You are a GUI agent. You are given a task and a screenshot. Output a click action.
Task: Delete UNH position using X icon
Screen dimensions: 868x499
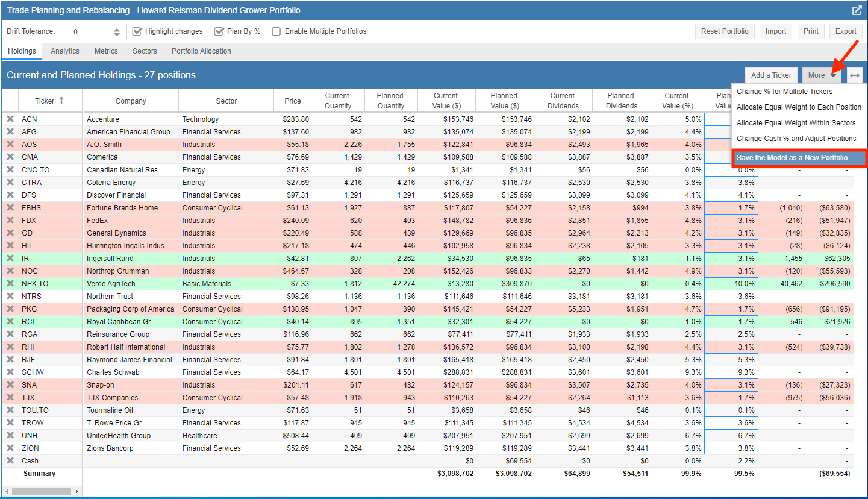click(x=10, y=436)
